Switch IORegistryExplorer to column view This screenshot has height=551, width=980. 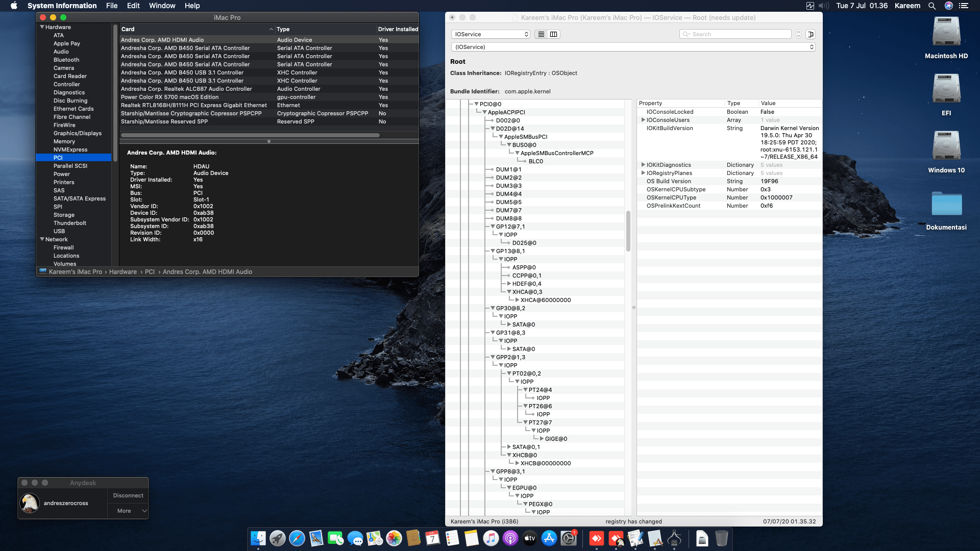(553, 34)
